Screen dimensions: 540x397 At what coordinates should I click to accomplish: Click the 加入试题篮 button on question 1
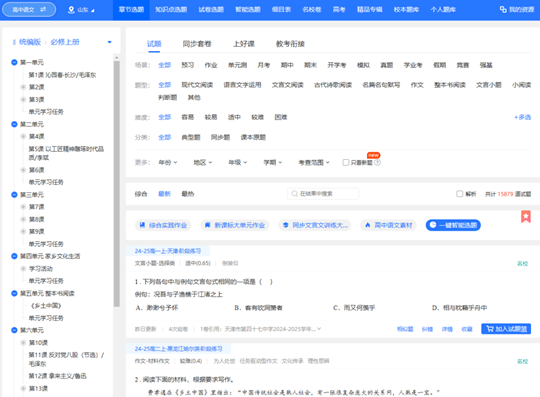point(506,329)
